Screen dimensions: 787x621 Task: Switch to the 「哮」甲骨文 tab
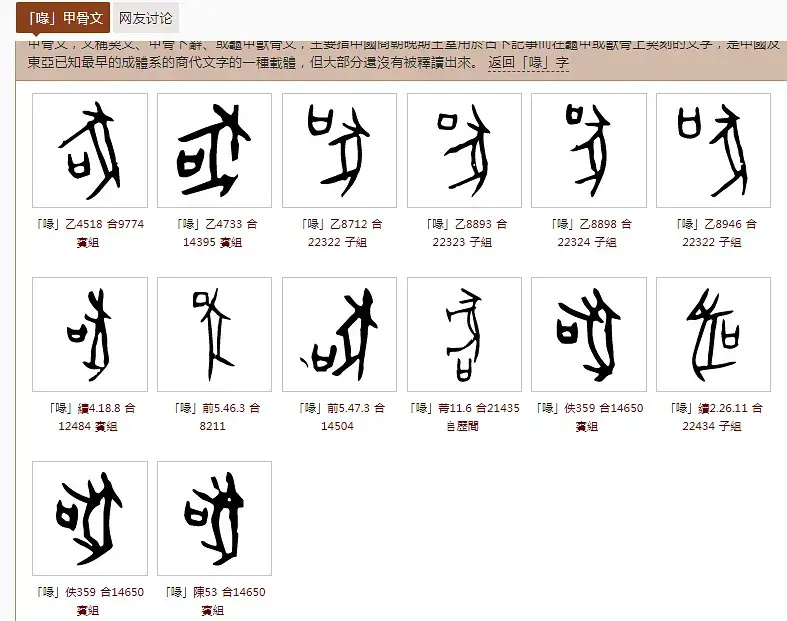pos(62,18)
